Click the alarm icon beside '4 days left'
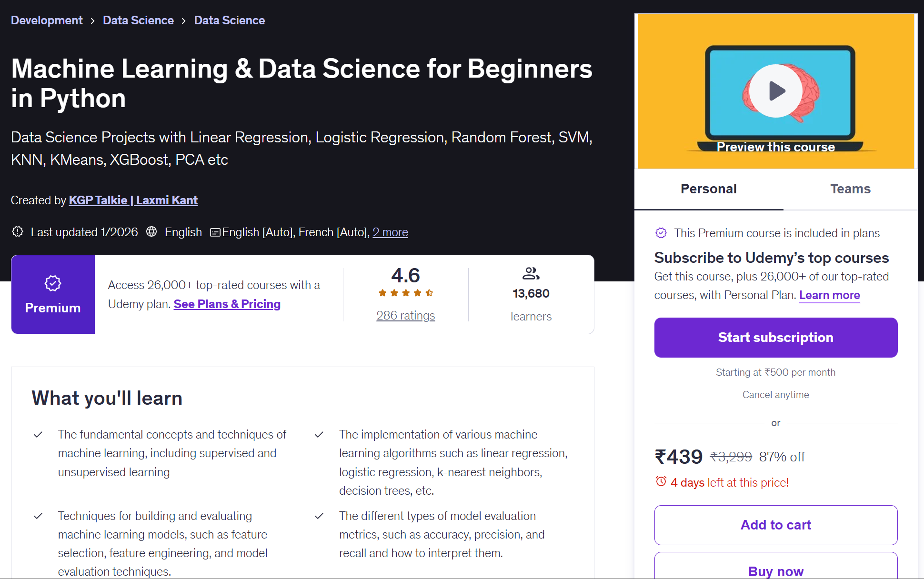Screen dimensions: 924x579 (662, 481)
